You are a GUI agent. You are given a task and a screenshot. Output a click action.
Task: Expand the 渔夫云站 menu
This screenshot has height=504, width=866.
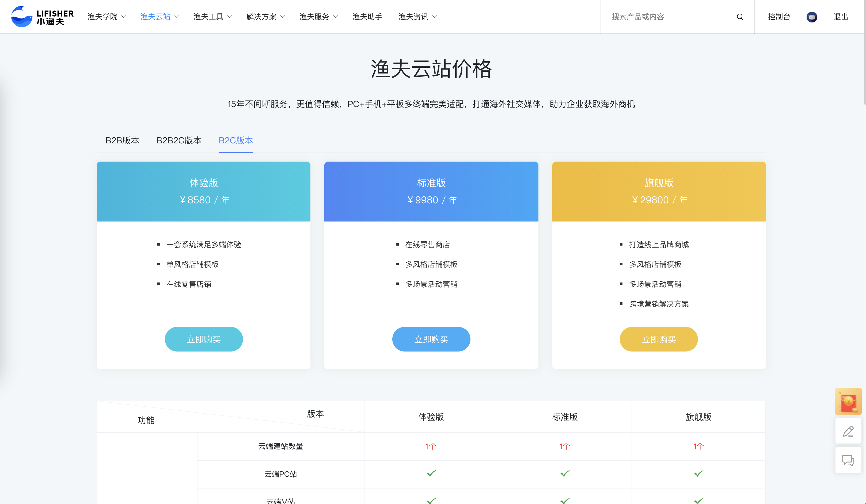[x=159, y=17]
